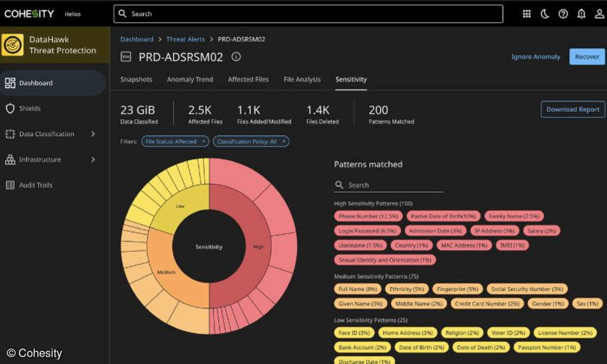Switch to the Anomaly Trend tab

pos(190,79)
